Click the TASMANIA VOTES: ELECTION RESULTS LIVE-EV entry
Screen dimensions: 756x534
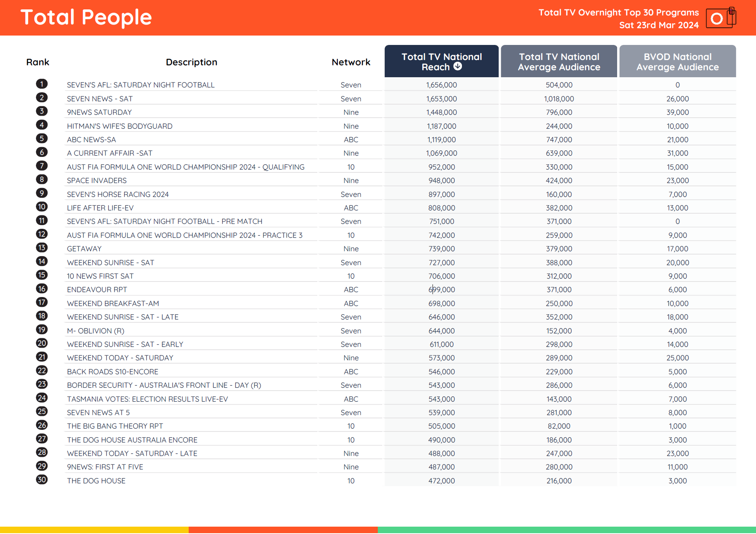(147, 399)
